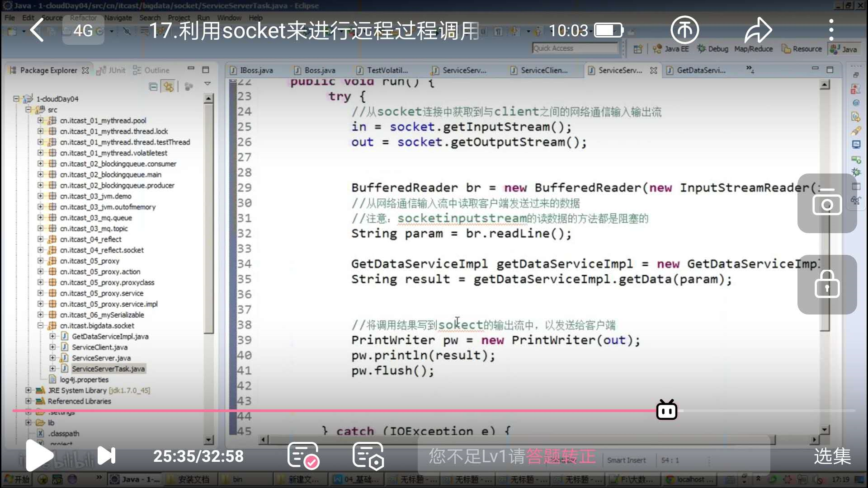
Task: Share the video using the arrow icon
Action: click(758, 30)
